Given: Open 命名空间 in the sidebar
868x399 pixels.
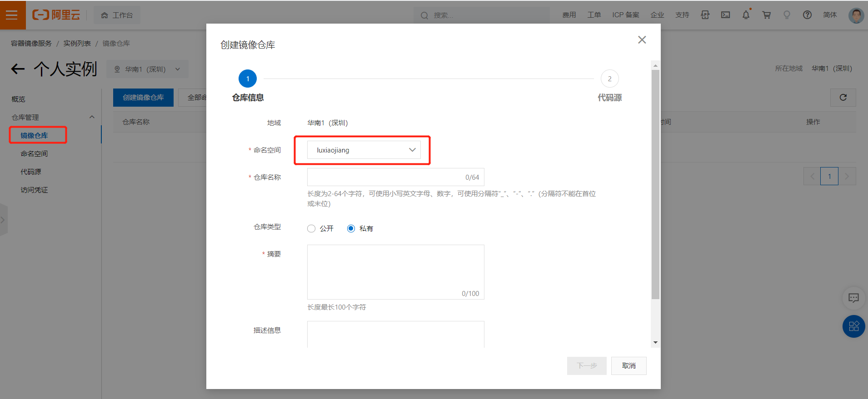Looking at the screenshot, I should pyautogui.click(x=34, y=154).
